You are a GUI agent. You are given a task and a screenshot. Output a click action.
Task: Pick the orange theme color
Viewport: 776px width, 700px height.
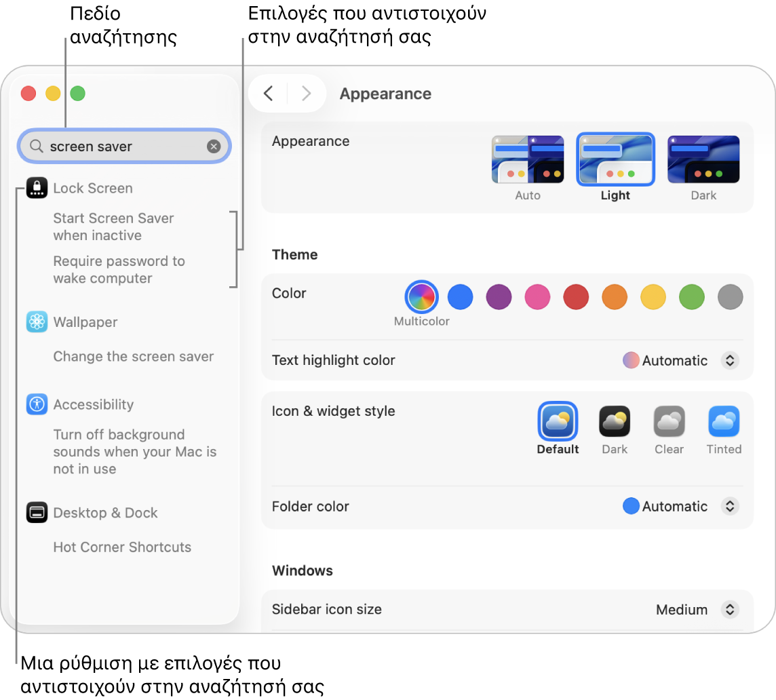tap(615, 297)
